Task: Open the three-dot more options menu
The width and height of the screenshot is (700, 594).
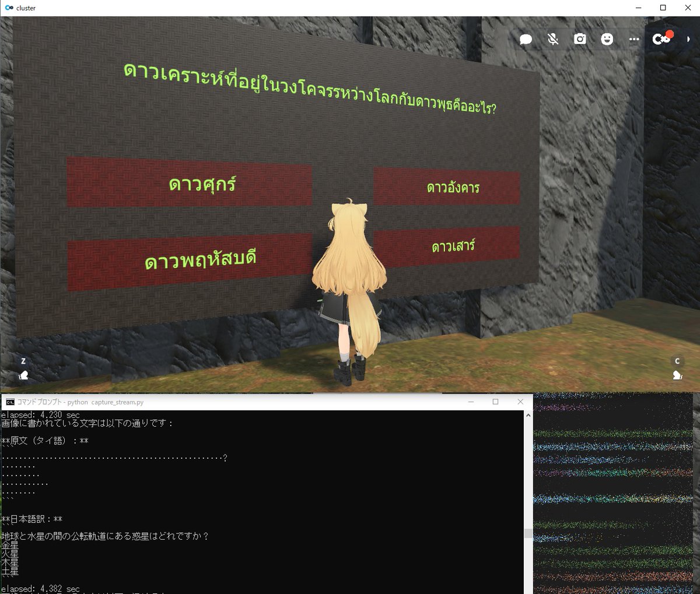Action: (x=634, y=39)
